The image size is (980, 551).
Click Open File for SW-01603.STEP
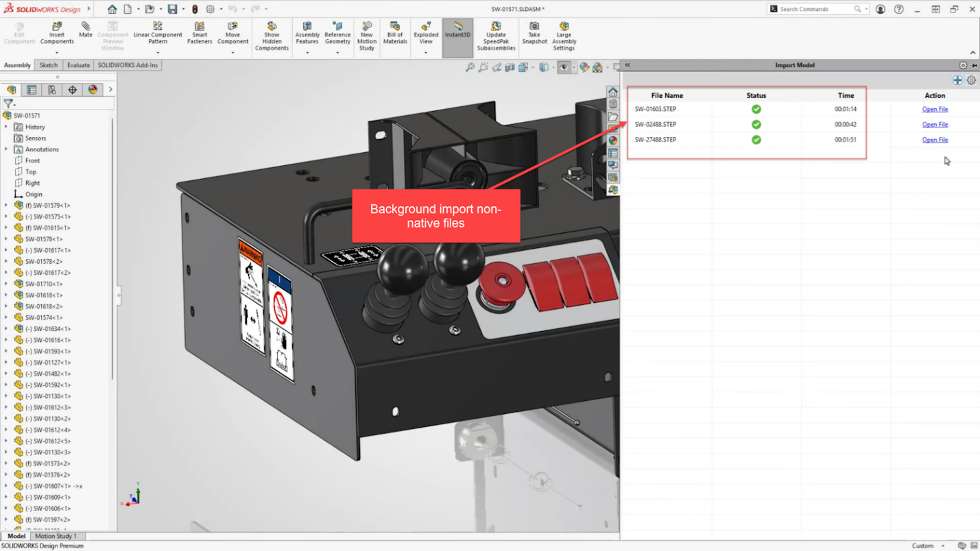(935, 109)
